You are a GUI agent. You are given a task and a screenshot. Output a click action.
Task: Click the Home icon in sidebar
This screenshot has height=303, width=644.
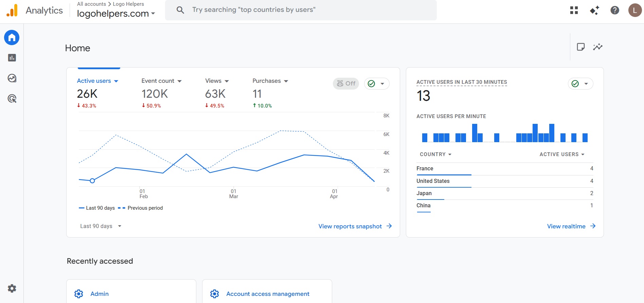click(12, 38)
